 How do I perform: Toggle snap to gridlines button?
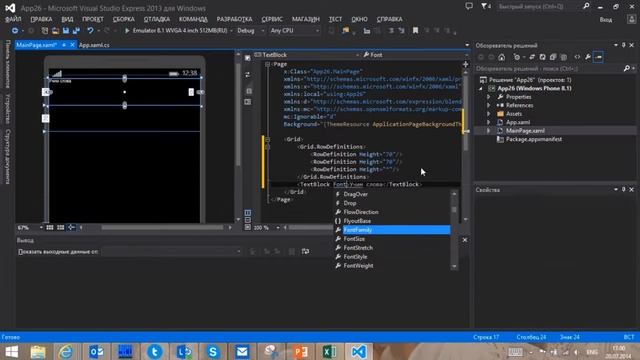(60, 227)
